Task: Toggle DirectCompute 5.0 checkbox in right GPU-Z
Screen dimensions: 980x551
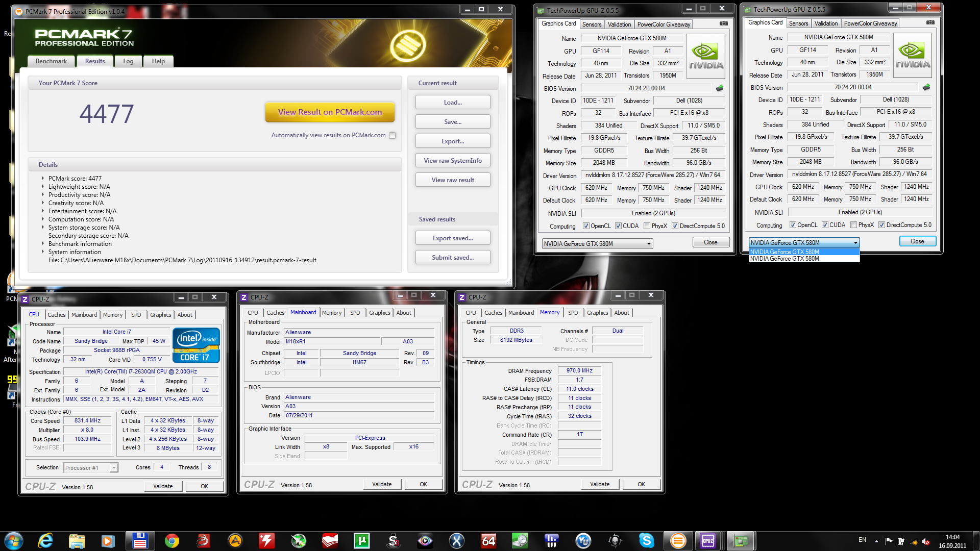Action: pos(881,225)
